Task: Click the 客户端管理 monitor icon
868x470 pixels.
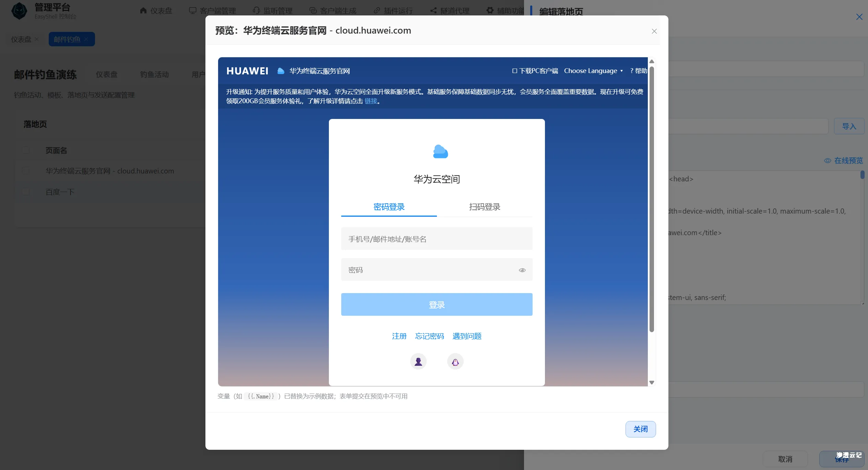Action: (192, 10)
